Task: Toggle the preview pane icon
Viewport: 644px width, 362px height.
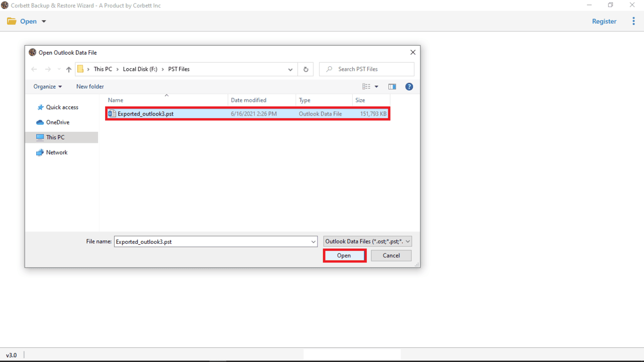Action: [x=392, y=86]
